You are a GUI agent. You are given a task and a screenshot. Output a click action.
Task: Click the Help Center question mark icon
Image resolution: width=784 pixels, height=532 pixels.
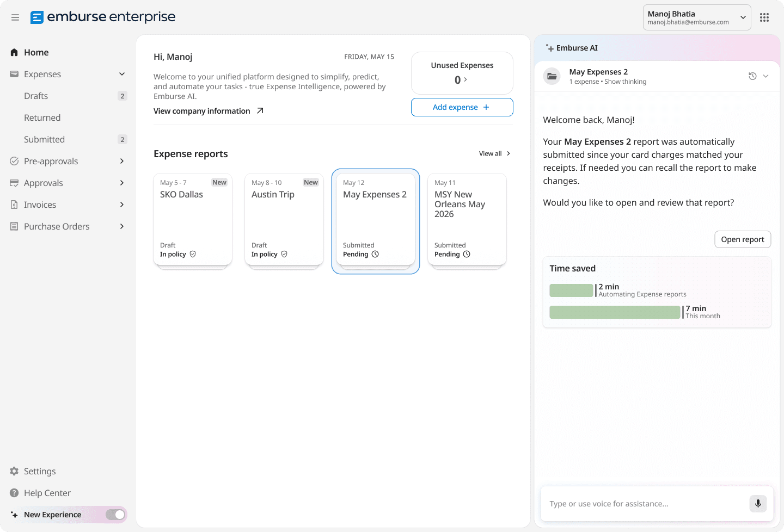click(x=14, y=493)
